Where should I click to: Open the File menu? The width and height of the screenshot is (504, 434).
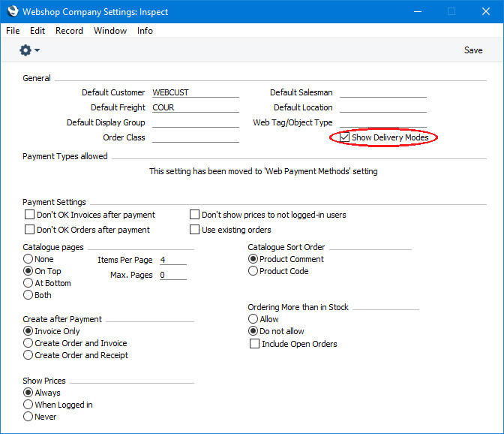tap(13, 31)
